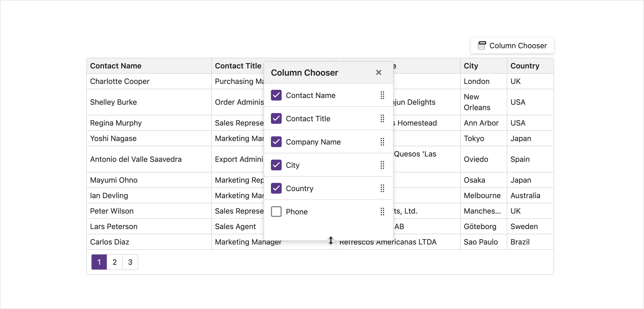Click the drag handle beside Contact Name
644x309 pixels.
(382, 95)
